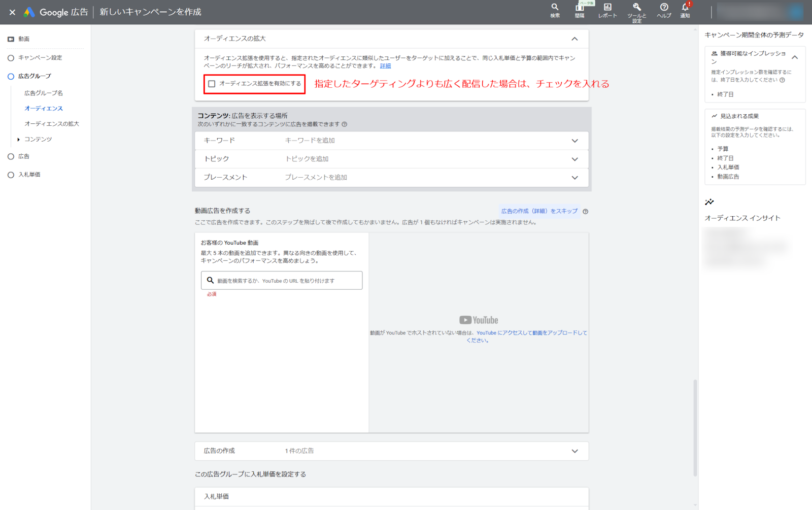Select the 広告グループ step

[35, 76]
